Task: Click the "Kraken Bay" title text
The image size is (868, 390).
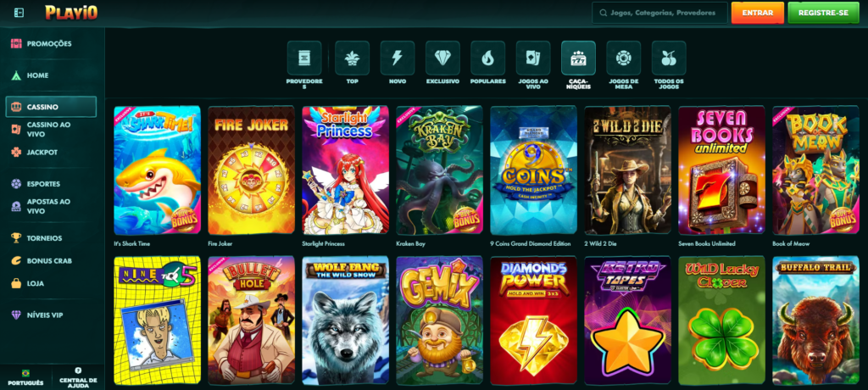Action: [x=410, y=244]
